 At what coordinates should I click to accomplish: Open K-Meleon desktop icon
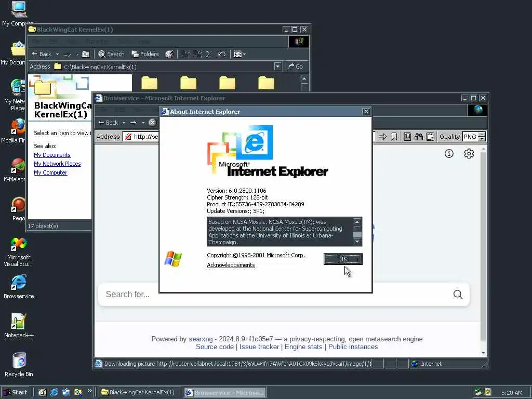pos(16,170)
